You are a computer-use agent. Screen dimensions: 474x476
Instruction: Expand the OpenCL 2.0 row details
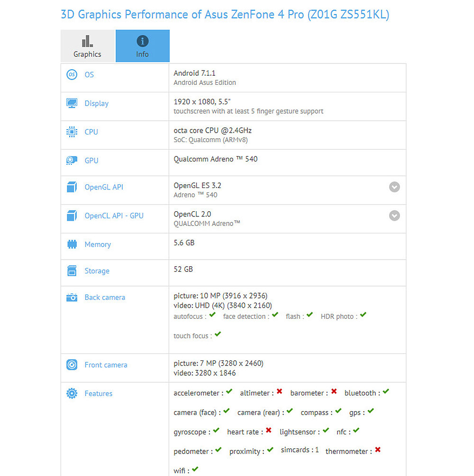(x=394, y=216)
